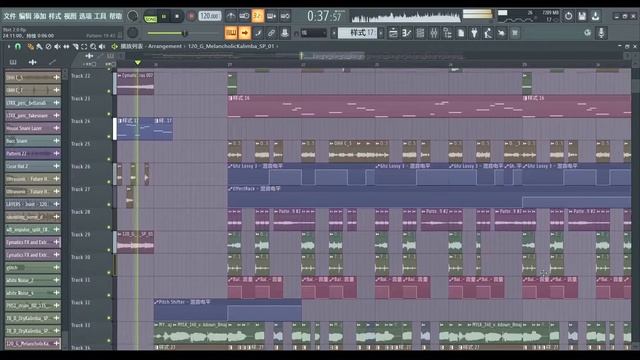The image size is (640, 360).
Task: Toggle typing keyboard to piano icon
Action: pyautogui.click(x=231, y=33)
